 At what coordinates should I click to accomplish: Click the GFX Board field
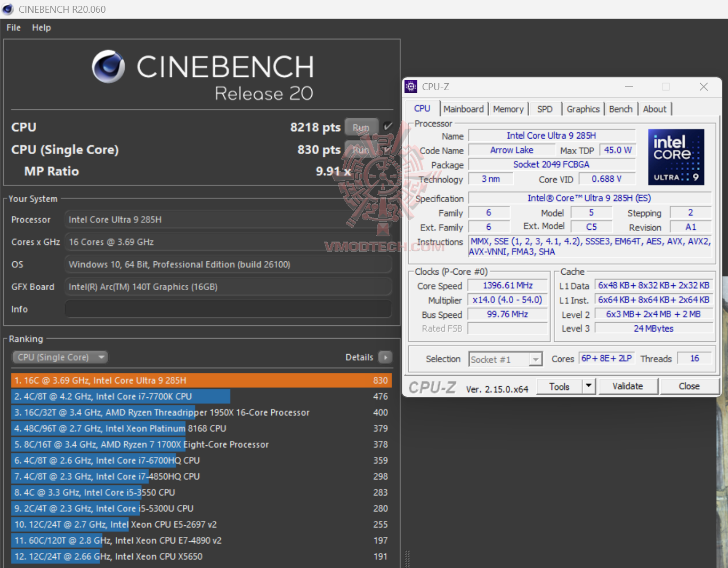coord(228,287)
